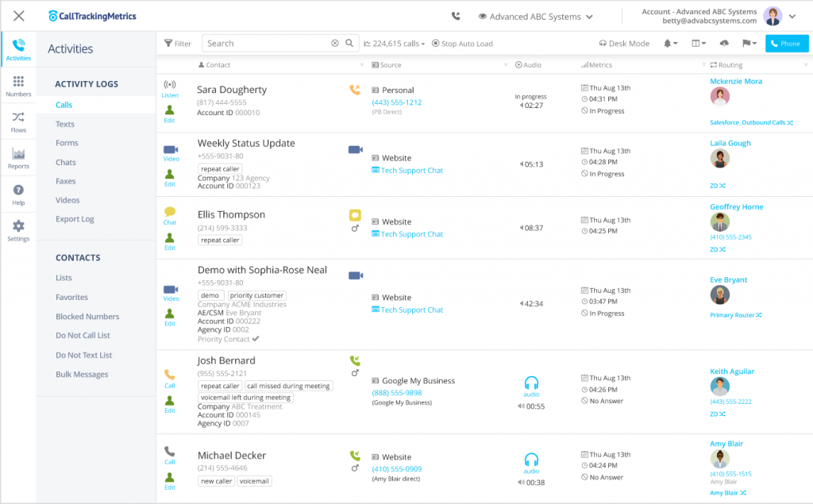Click the Help question mark icon

tap(18, 194)
